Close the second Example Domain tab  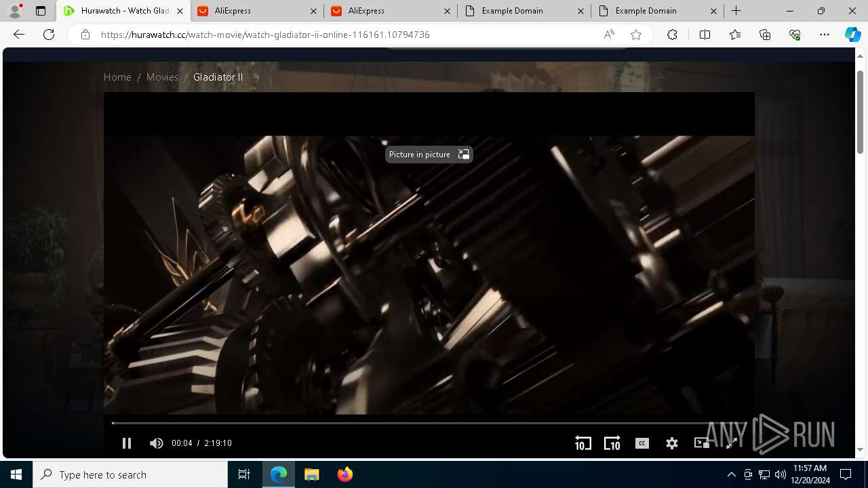[714, 11]
